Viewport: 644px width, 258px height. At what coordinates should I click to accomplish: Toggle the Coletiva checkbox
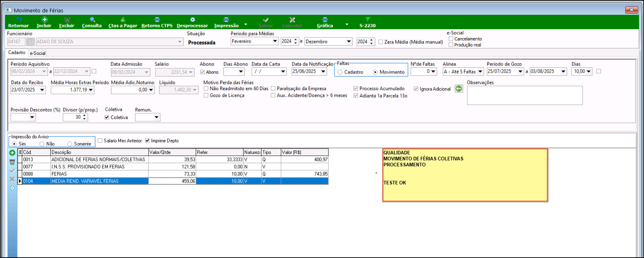[x=107, y=117]
